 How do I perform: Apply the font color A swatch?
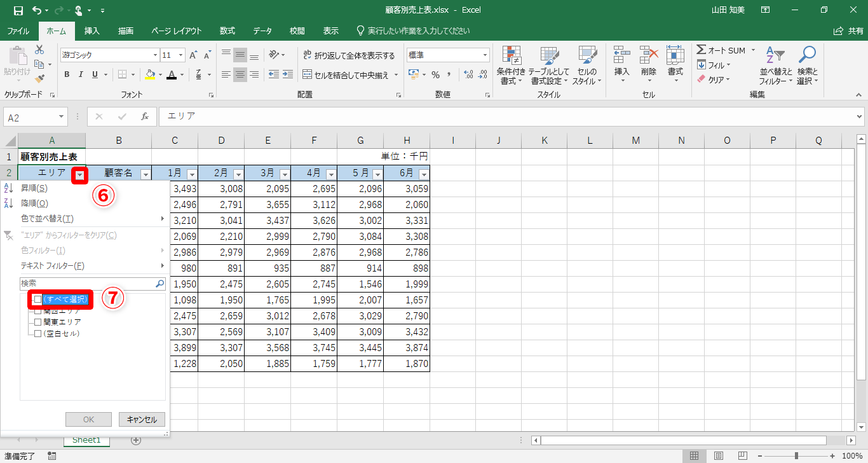tap(171, 74)
